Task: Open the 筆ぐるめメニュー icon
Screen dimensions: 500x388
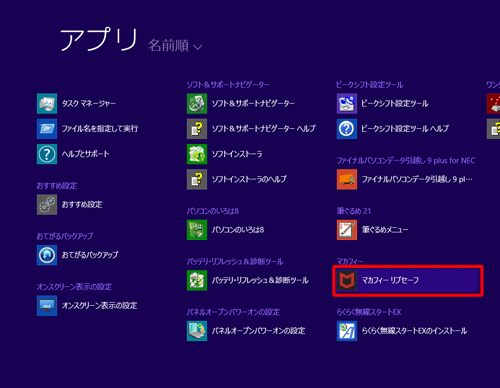Action: pyautogui.click(x=347, y=230)
